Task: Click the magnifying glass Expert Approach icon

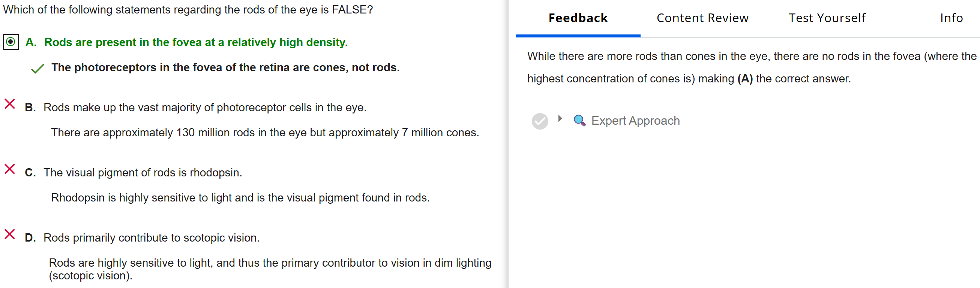Action: (579, 121)
